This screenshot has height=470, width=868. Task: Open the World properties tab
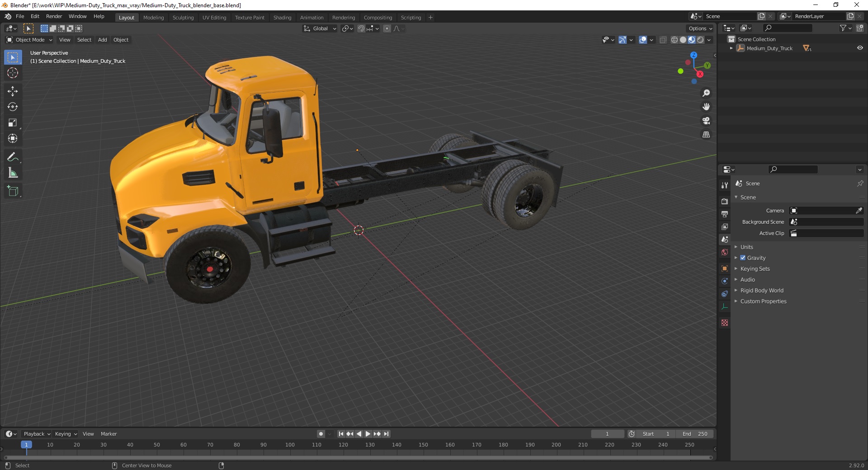[x=725, y=252]
